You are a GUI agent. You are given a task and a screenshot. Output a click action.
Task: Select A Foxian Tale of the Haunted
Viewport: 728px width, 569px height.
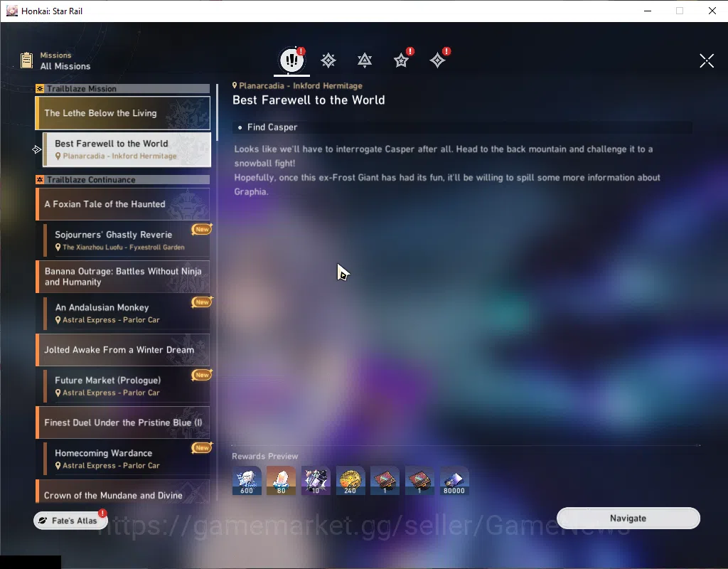123,204
